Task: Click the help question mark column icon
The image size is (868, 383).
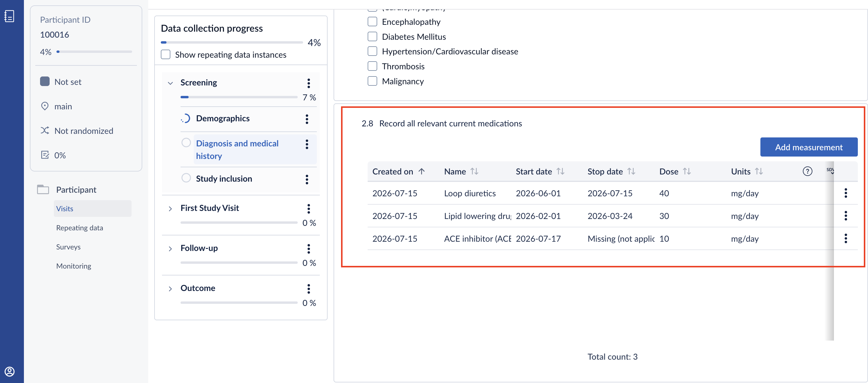Action: pos(807,171)
